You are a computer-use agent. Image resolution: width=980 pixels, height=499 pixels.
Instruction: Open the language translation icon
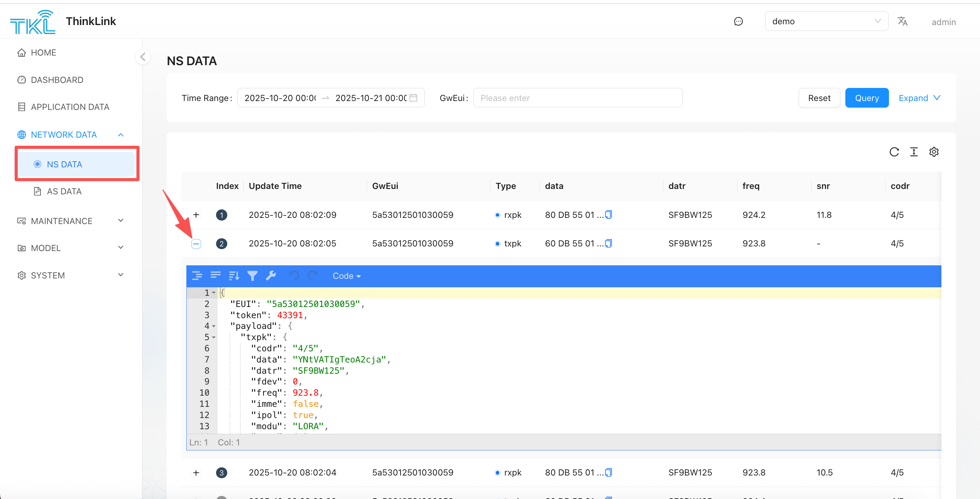click(x=902, y=21)
